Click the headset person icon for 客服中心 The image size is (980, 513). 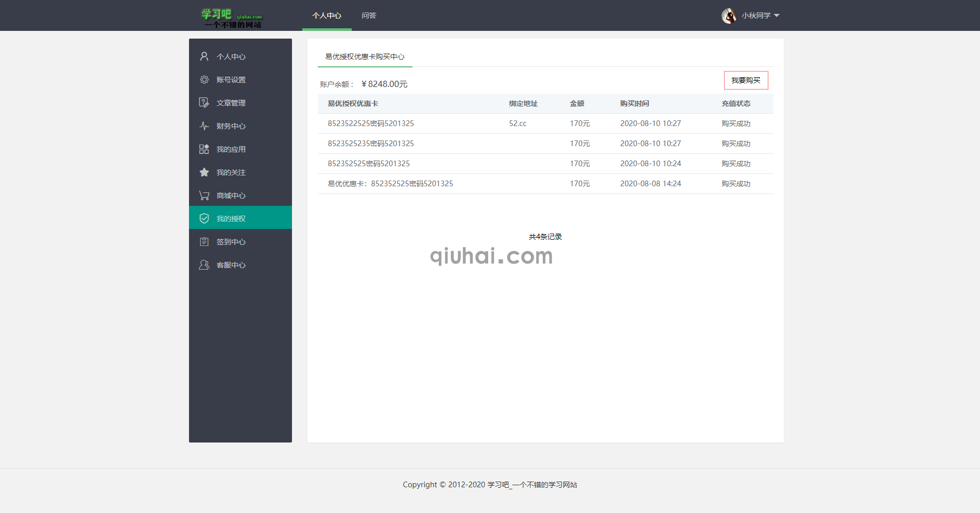[x=204, y=265]
